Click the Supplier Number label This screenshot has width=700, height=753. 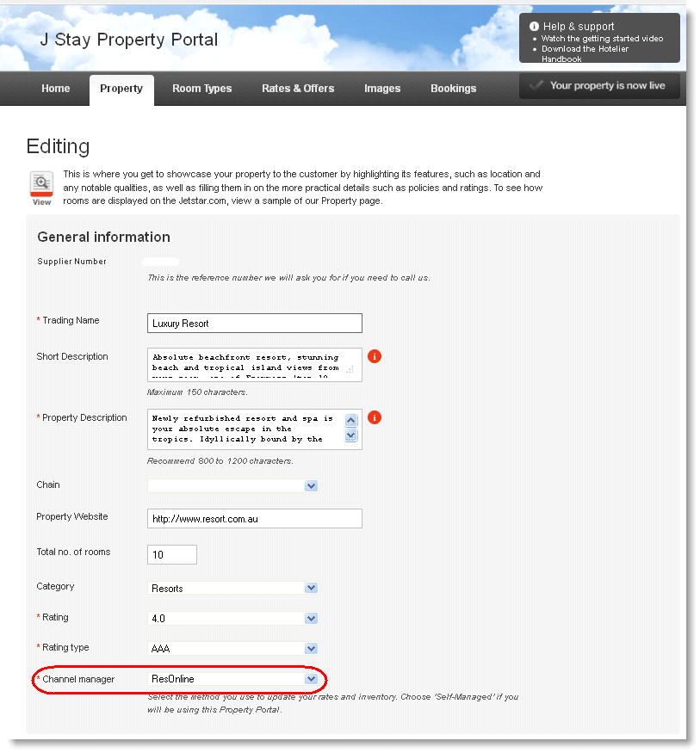click(x=72, y=262)
